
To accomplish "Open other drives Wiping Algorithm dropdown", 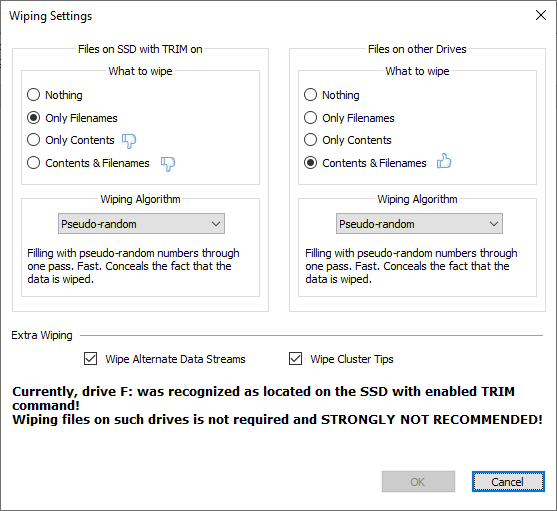I will 419,224.
